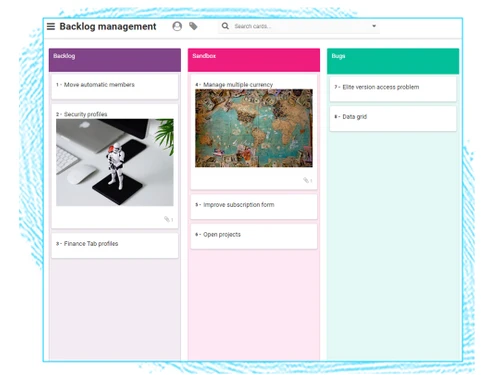Expand the search cards dropdown arrow
Screen dimensions: 500x375
[x=374, y=26]
